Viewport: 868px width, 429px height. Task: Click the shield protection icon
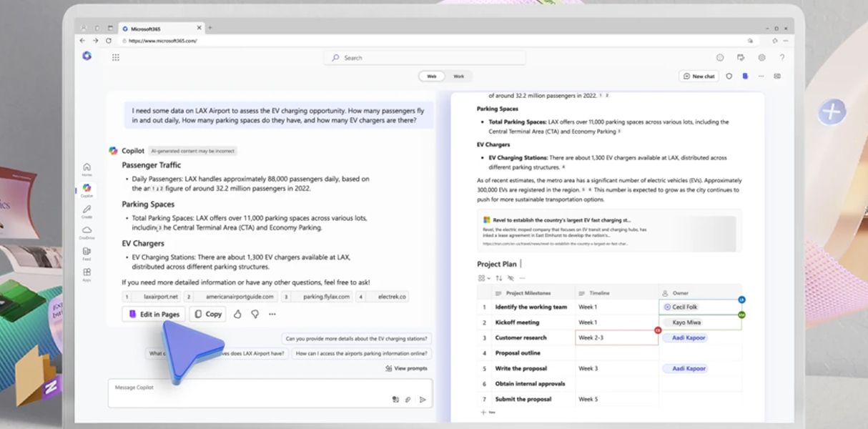(x=729, y=76)
